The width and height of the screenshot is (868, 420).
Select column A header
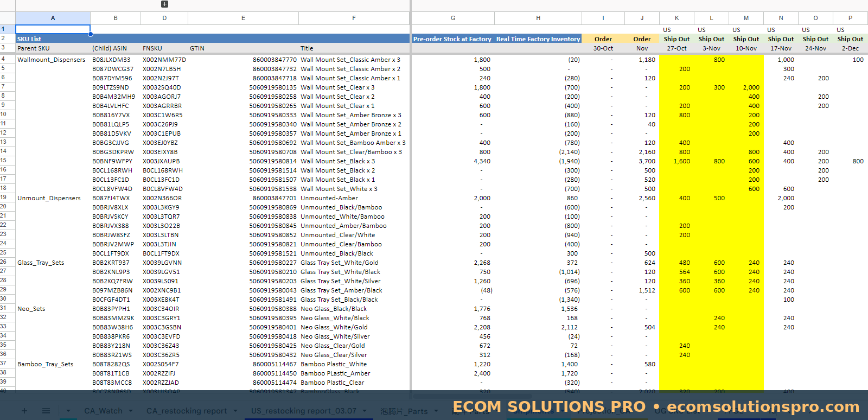pos(53,18)
